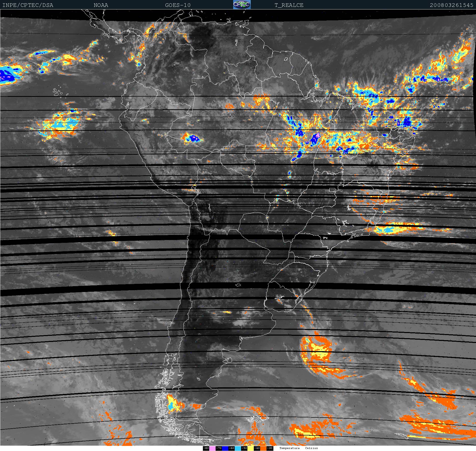Select the GOES-10 satellite label
Image resolution: width=476 pixels, height=451 pixels.
pos(178,5)
